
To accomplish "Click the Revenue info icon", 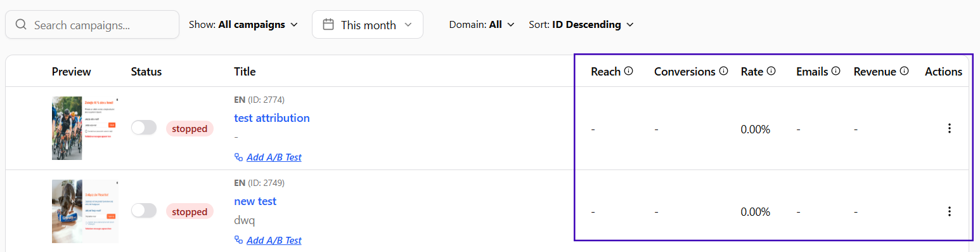I will pyautogui.click(x=904, y=71).
